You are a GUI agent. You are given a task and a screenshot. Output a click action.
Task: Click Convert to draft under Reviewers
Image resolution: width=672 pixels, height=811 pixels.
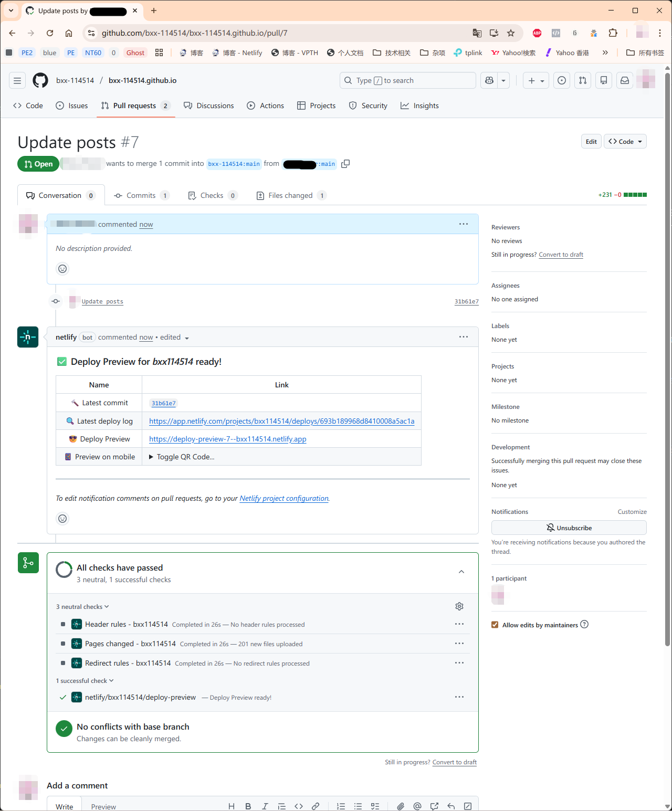coord(561,255)
